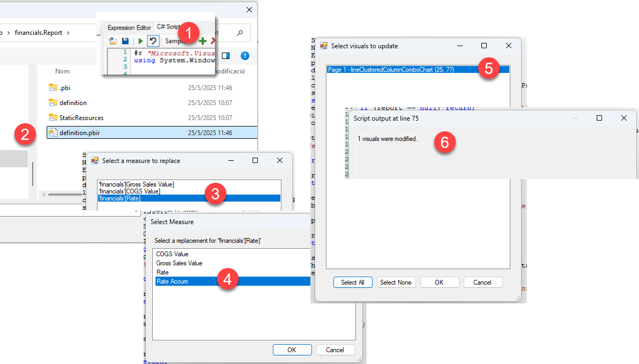The height and width of the screenshot is (364, 639).
Task: Run the script with green play icon
Action: [x=140, y=41]
